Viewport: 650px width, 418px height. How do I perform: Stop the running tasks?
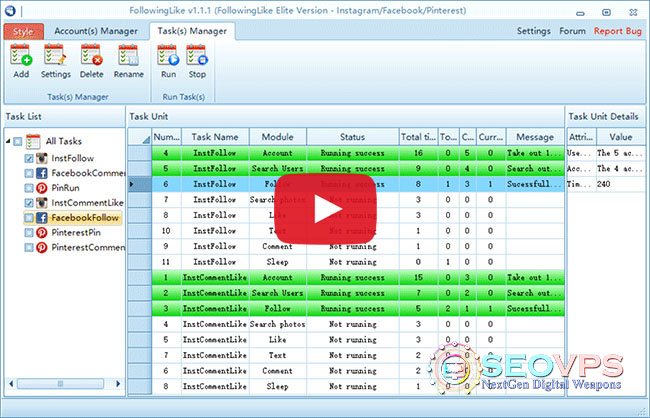click(x=197, y=55)
